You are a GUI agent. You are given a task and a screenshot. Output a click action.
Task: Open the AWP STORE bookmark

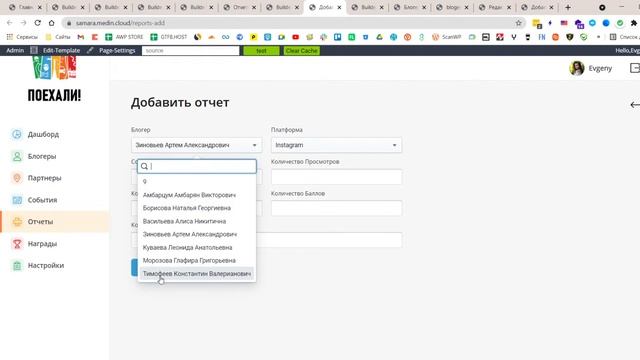tap(124, 37)
